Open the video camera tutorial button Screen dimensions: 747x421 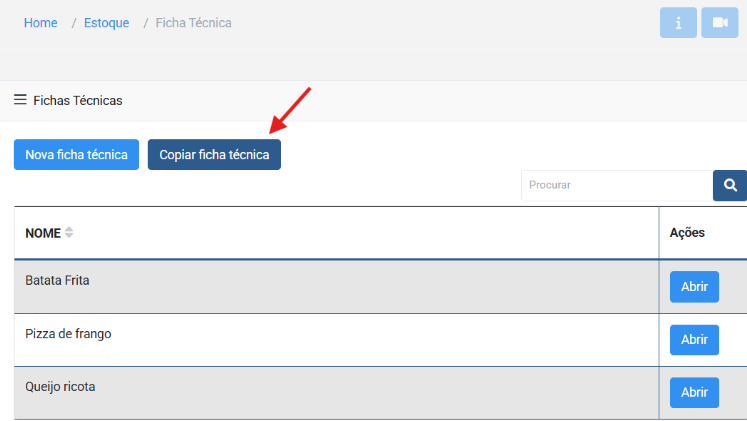719,23
